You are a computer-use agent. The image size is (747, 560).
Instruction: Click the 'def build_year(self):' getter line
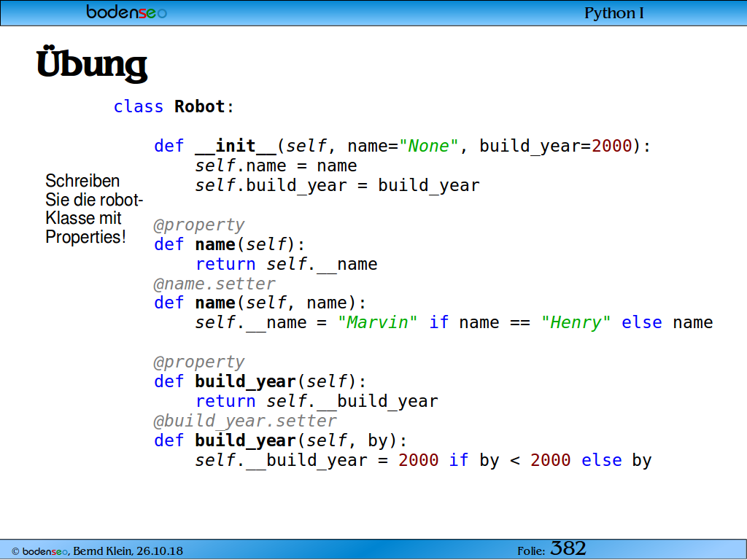[x=260, y=382]
